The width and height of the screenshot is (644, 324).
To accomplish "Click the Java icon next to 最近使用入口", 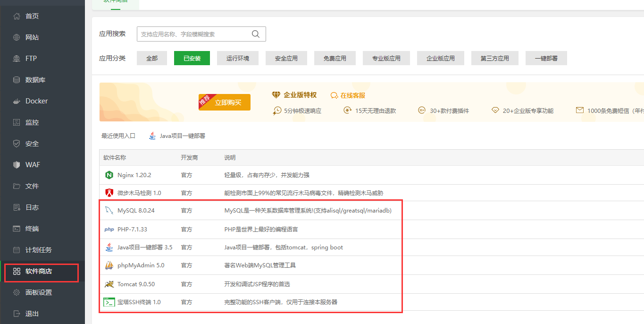I will click(x=152, y=136).
